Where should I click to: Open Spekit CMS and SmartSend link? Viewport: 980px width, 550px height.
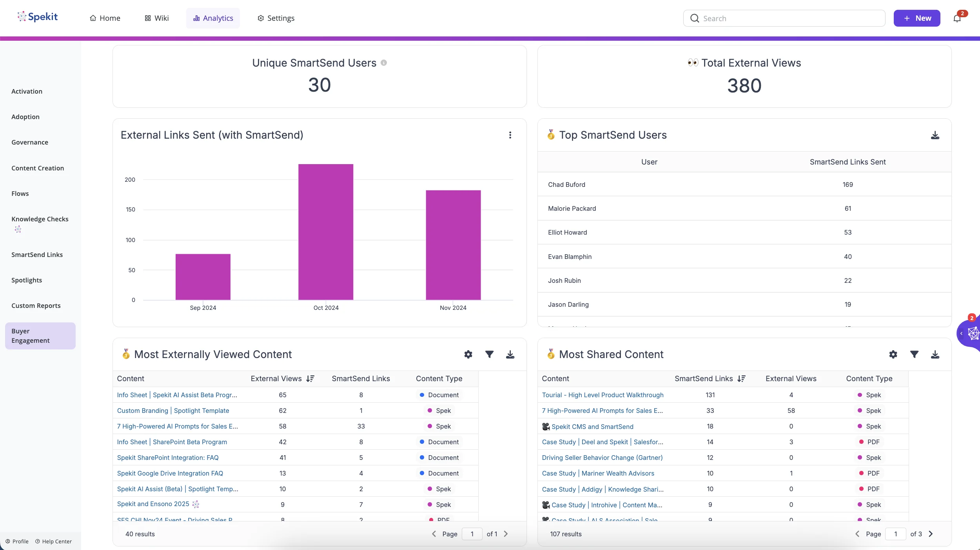tap(592, 427)
